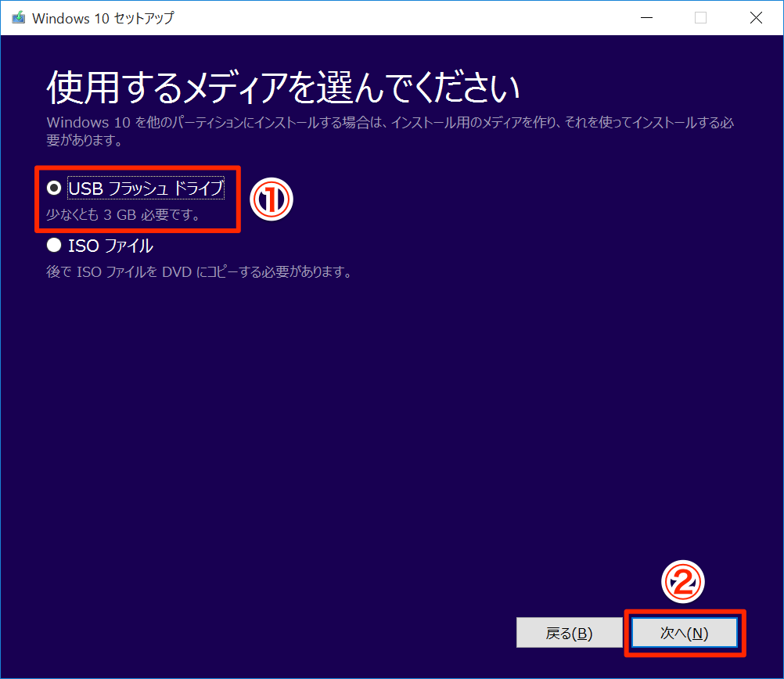Click the red circled number 2 marker

[684, 583]
